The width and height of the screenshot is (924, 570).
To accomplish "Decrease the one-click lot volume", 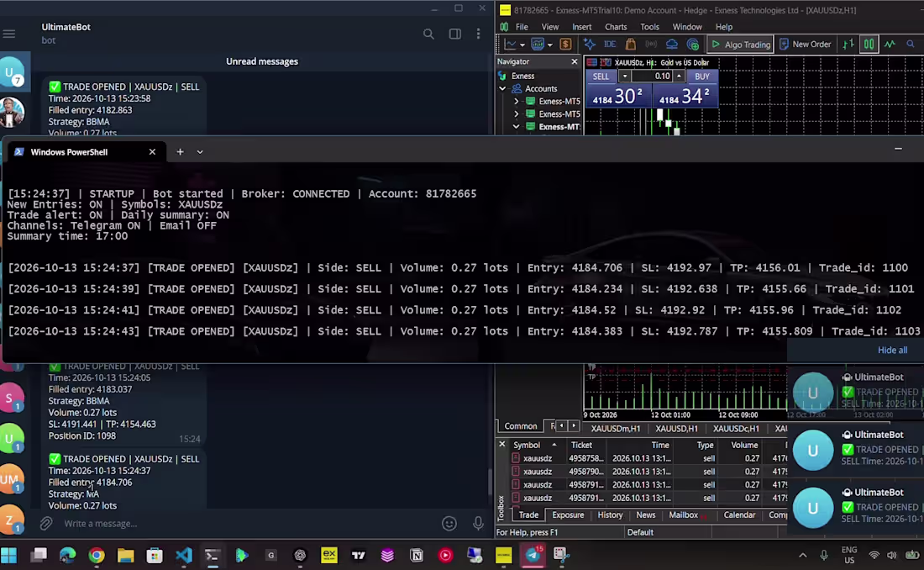I will 625,77.
